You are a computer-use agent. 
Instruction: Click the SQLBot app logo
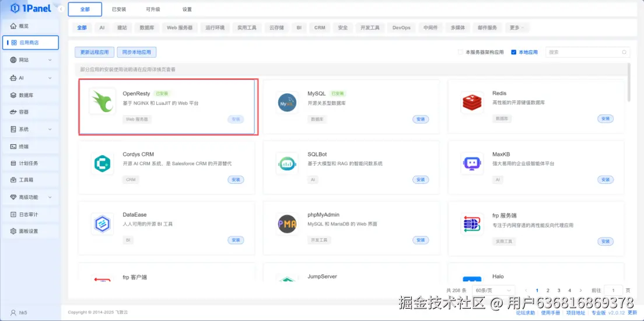coord(287,163)
